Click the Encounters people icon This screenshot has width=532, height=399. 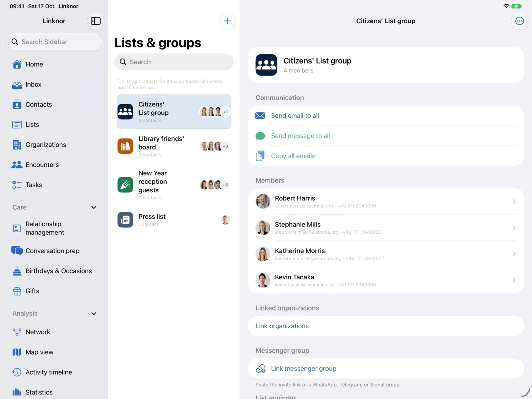(x=17, y=165)
